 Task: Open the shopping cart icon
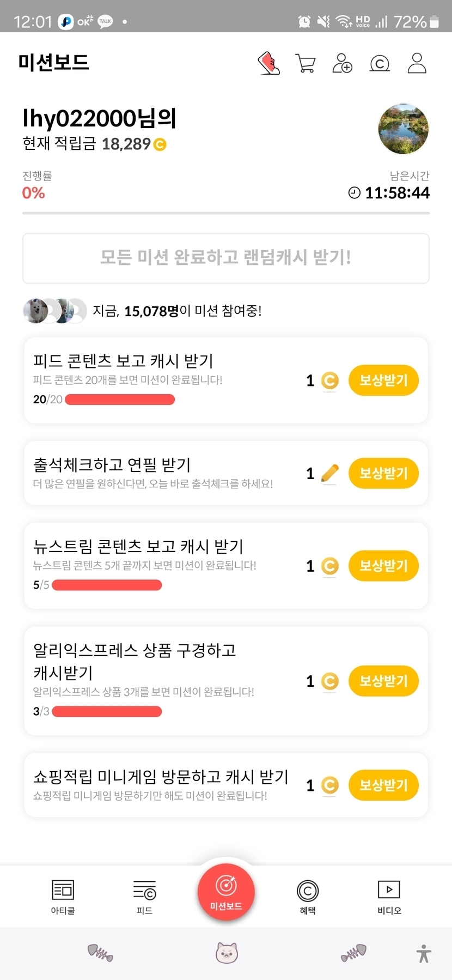[x=305, y=63]
